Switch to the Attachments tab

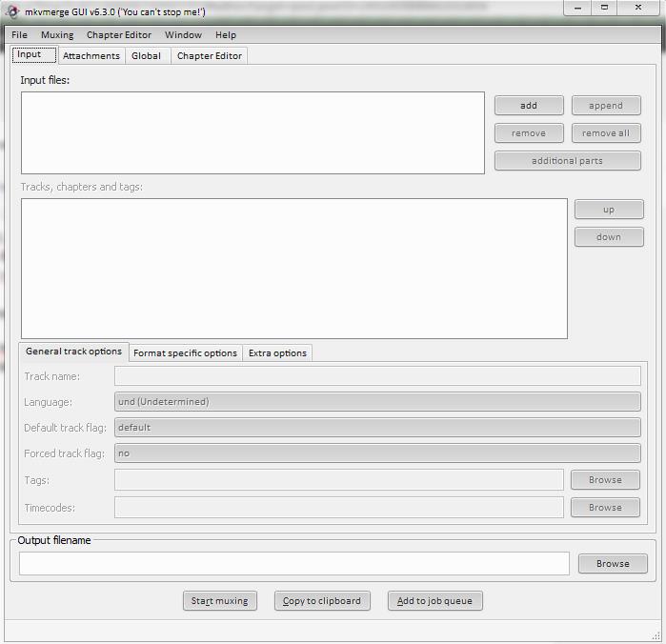pos(91,56)
